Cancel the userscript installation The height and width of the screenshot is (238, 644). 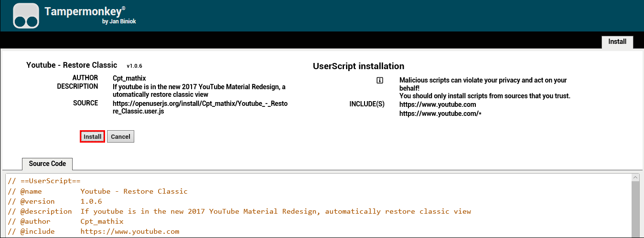pos(120,136)
